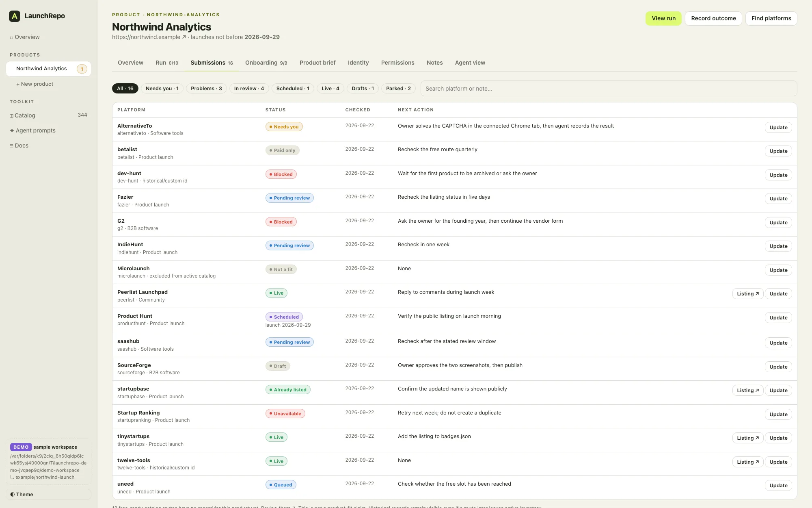Click Update for the saashub row
The image size is (812, 508).
(778, 343)
